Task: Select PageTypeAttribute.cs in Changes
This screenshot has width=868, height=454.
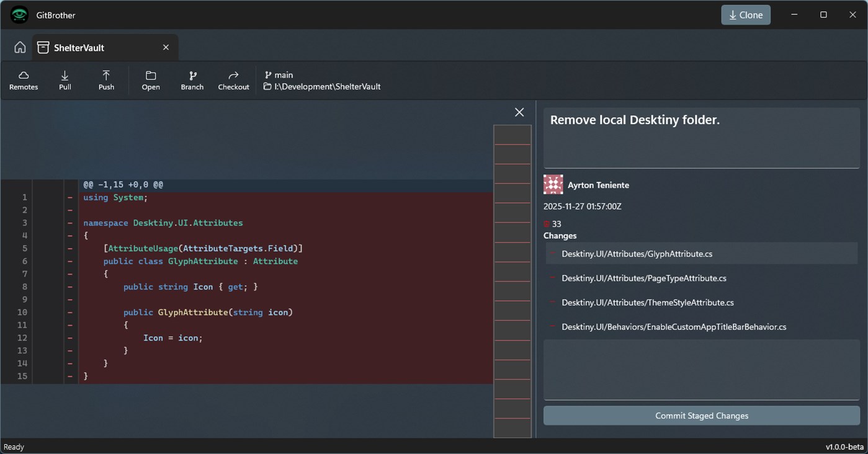Action: [702, 278]
